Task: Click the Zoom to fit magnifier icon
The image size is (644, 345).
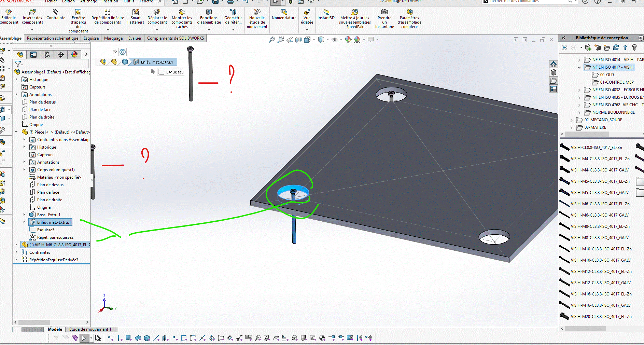Action: pyautogui.click(x=272, y=40)
